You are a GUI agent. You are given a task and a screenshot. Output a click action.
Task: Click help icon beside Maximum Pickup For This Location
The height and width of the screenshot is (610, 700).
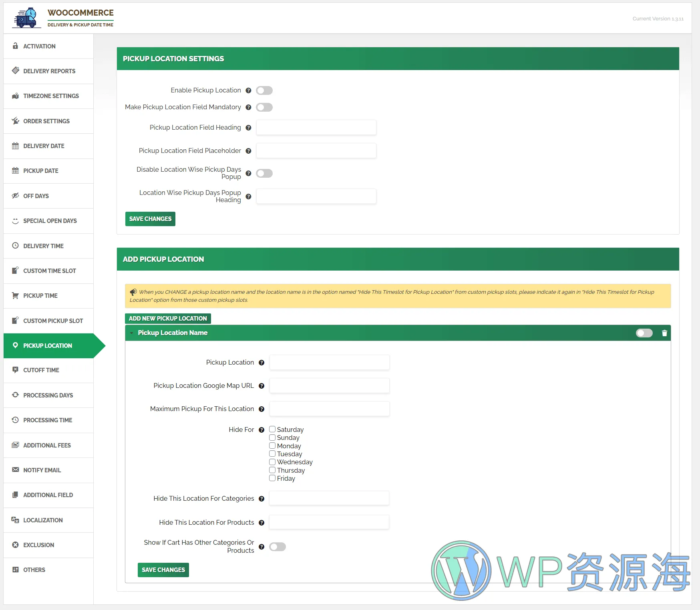(x=261, y=409)
